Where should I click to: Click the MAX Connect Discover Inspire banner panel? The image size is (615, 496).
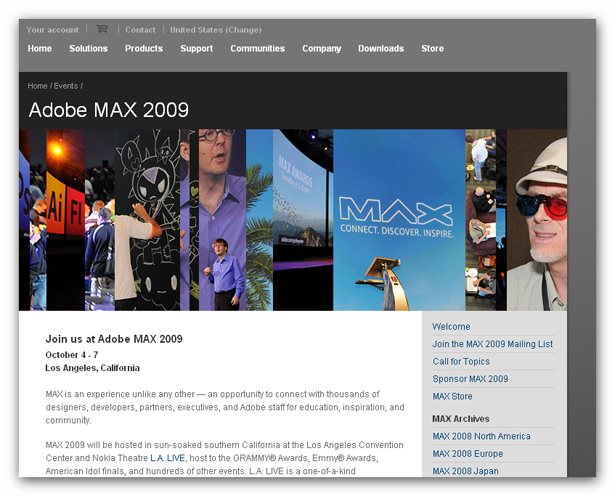tap(399, 220)
